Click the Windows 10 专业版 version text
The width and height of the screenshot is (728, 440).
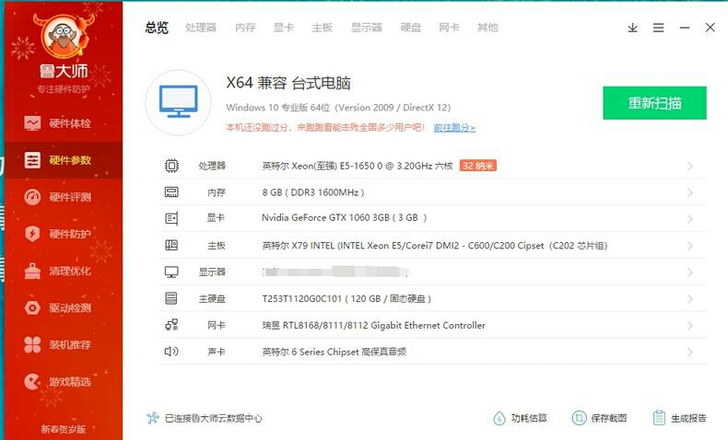point(338,108)
